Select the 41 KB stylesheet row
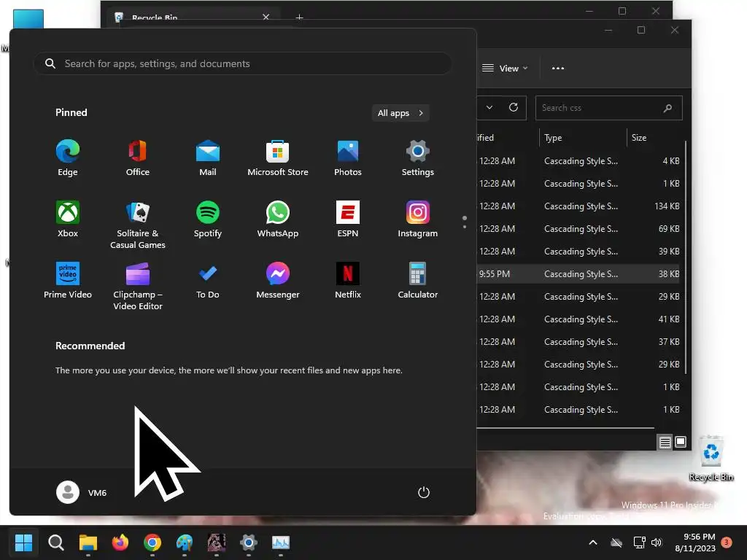The width and height of the screenshot is (747, 560). click(578, 319)
